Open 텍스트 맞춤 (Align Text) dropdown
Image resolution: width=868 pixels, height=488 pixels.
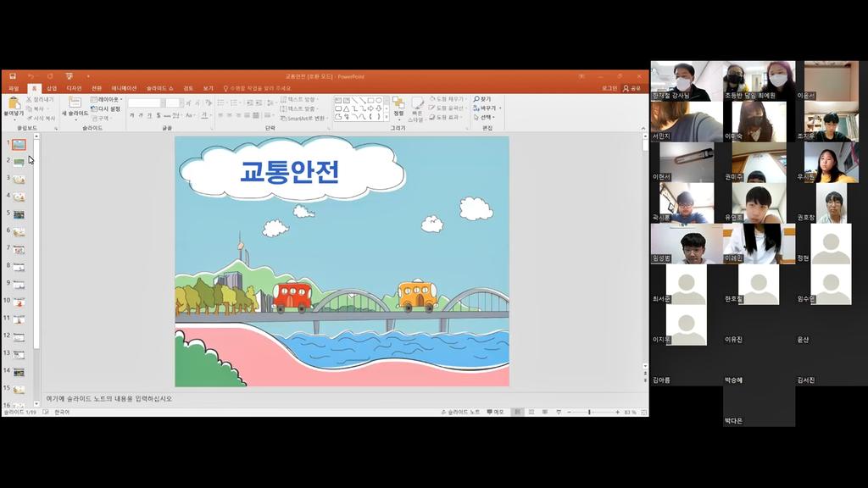coord(299,109)
